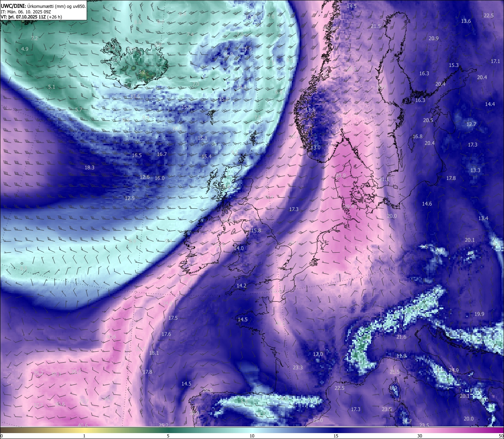Click the 19.9 value label

click(x=479, y=314)
